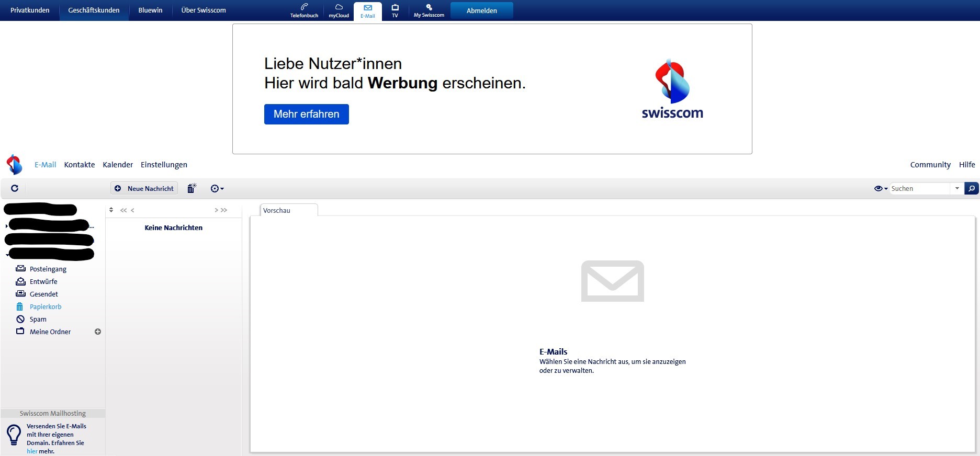Go to Bluewin portal
The width and height of the screenshot is (980, 456).
150,10
